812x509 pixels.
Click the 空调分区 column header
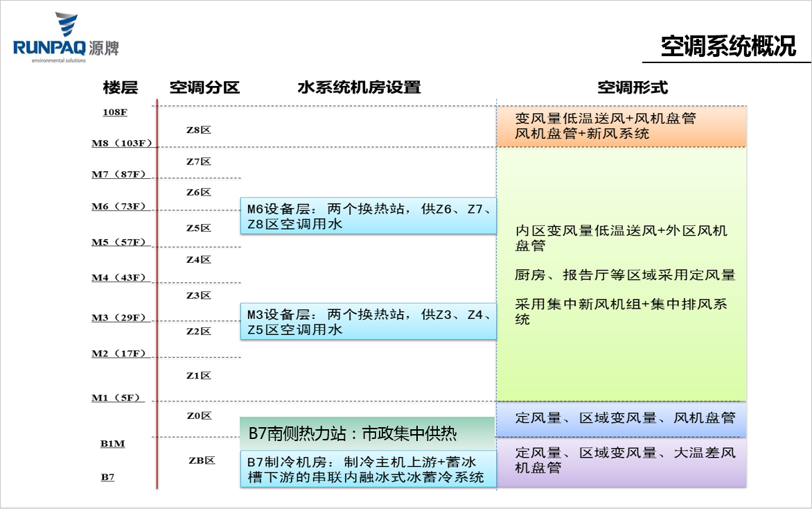(204, 87)
